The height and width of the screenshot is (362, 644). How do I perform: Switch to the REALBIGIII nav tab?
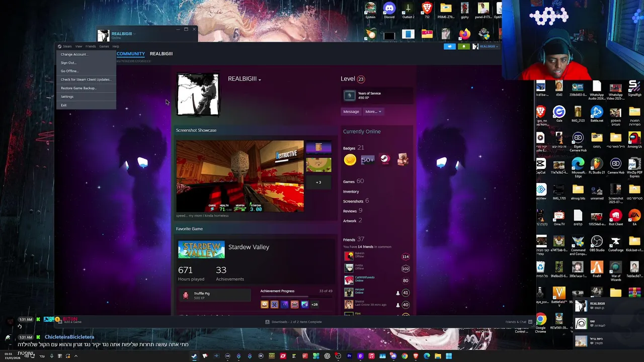coord(161,54)
